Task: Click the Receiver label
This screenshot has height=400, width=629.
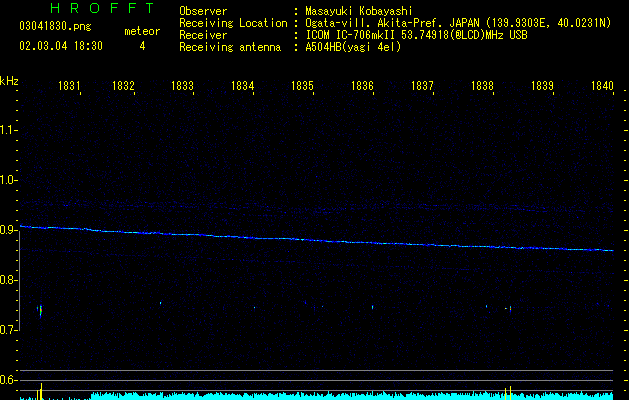Action: [203, 35]
